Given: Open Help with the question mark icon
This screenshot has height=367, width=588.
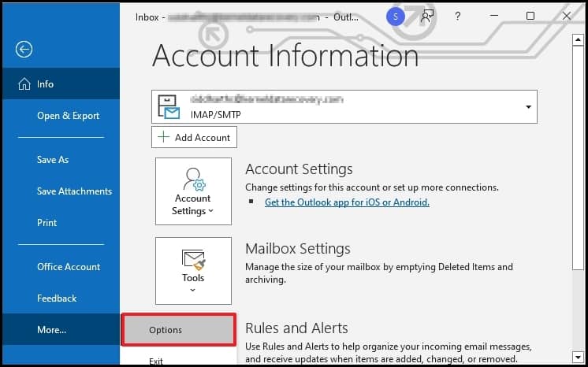Looking at the screenshot, I should [x=457, y=16].
